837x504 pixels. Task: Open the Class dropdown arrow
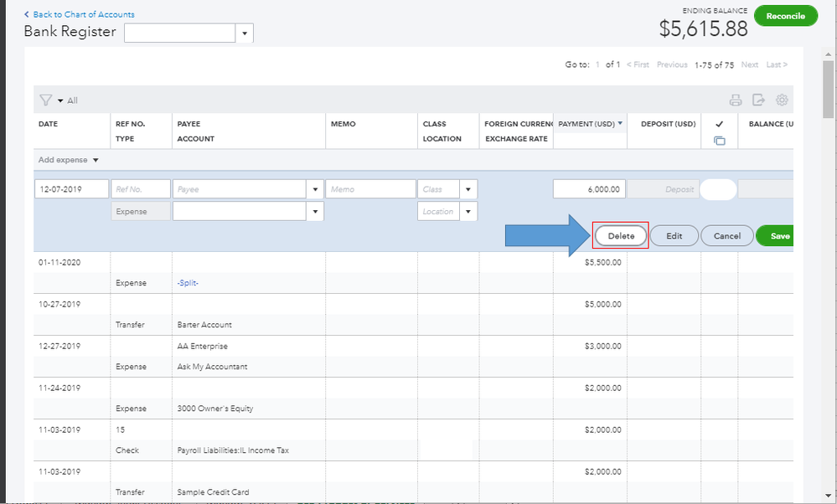coord(468,189)
